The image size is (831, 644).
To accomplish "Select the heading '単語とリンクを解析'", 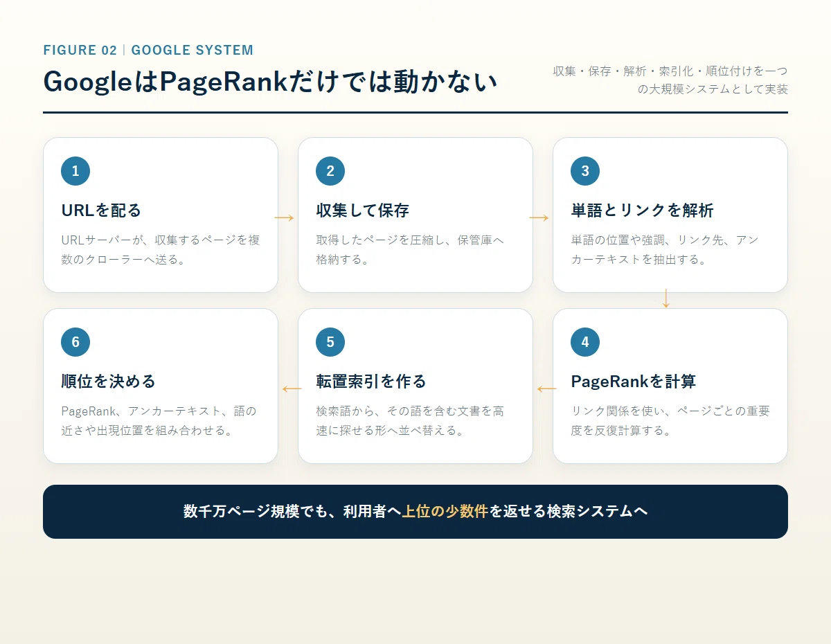I will pos(642,211).
